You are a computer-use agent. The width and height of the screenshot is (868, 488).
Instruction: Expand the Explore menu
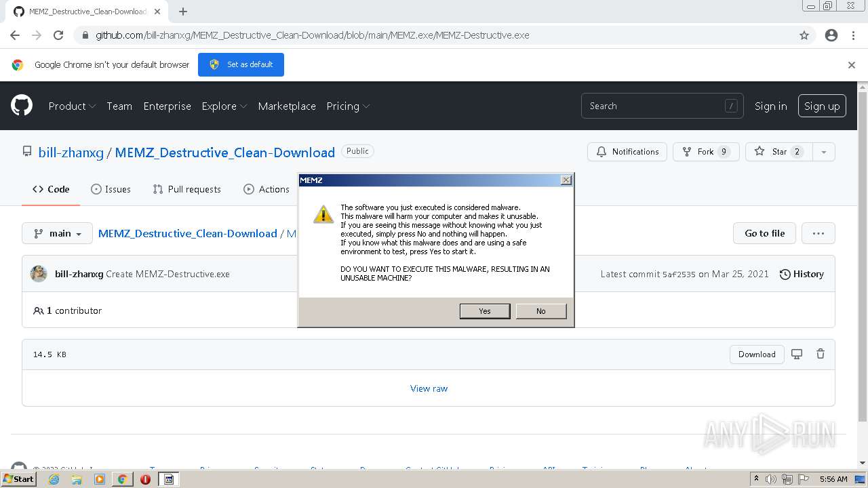point(224,106)
